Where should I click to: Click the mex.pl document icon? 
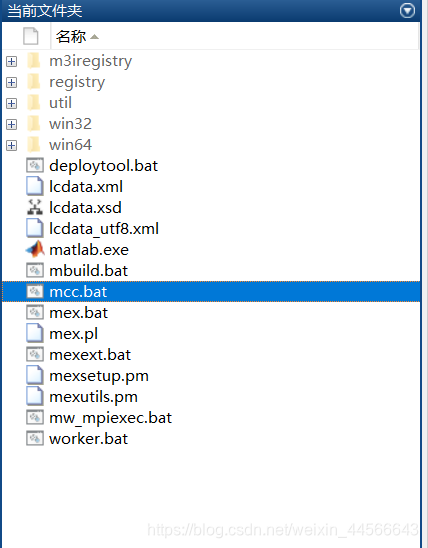[x=35, y=333]
